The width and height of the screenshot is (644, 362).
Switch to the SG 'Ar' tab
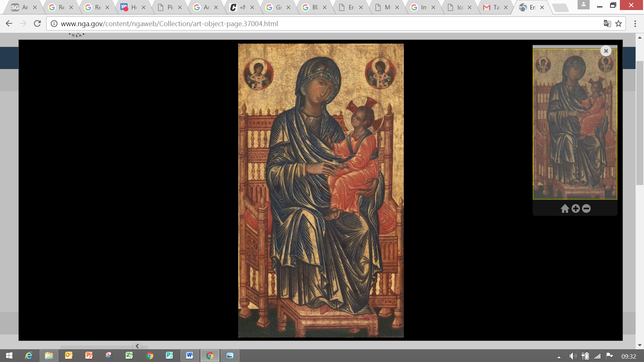(x=23, y=7)
